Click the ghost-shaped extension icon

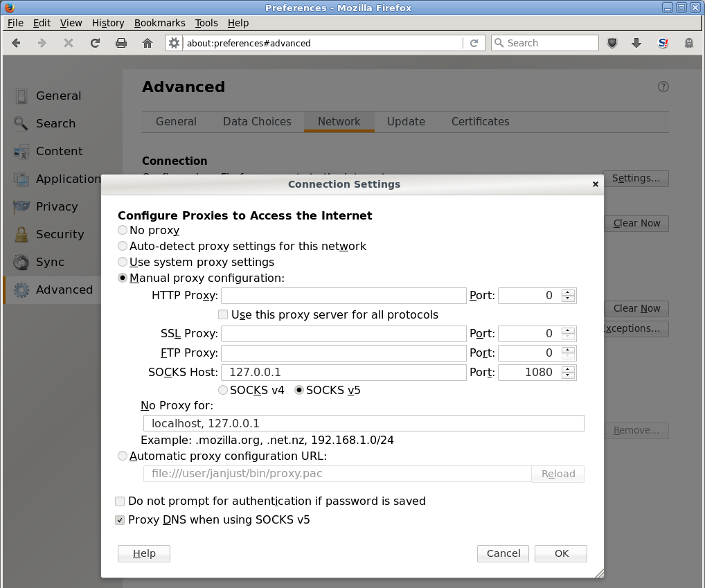pos(689,43)
